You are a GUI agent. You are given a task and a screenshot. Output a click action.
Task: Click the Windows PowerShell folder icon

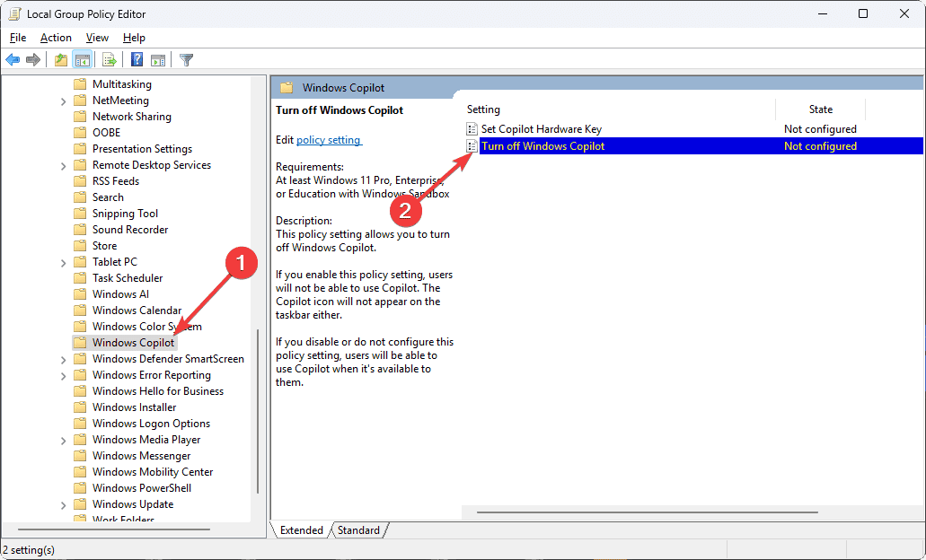click(x=80, y=488)
